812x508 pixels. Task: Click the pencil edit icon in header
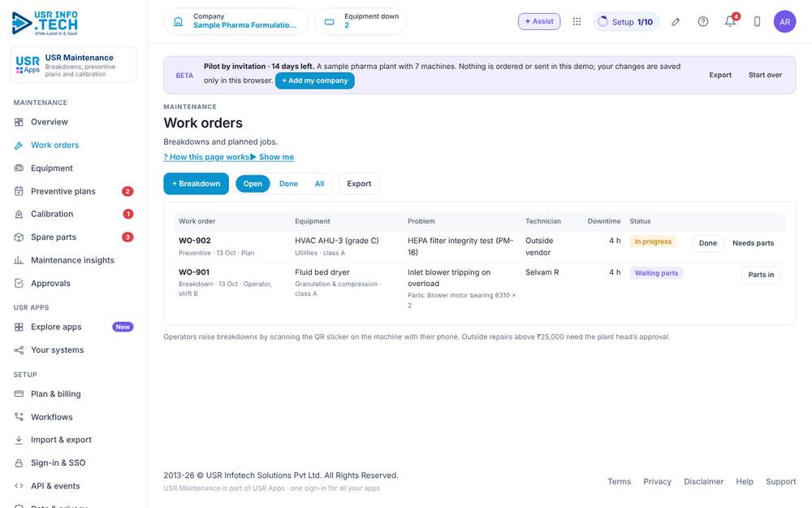click(676, 22)
